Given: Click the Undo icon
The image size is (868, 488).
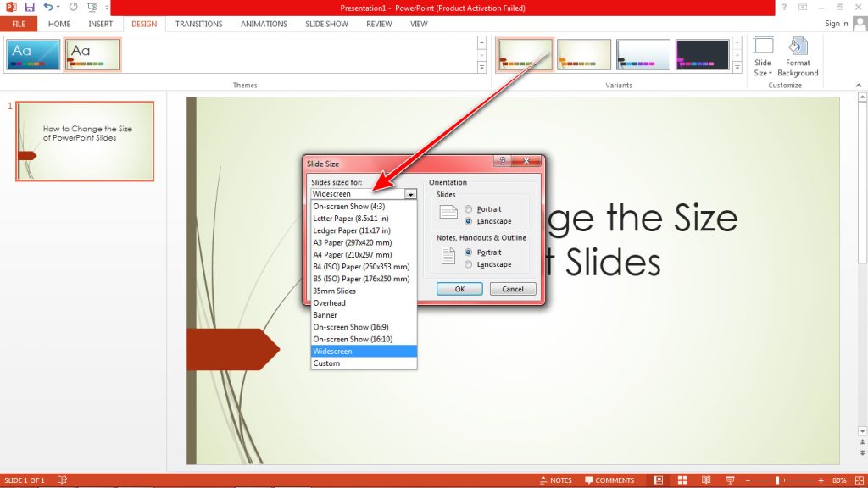Looking at the screenshot, I should 48,7.
